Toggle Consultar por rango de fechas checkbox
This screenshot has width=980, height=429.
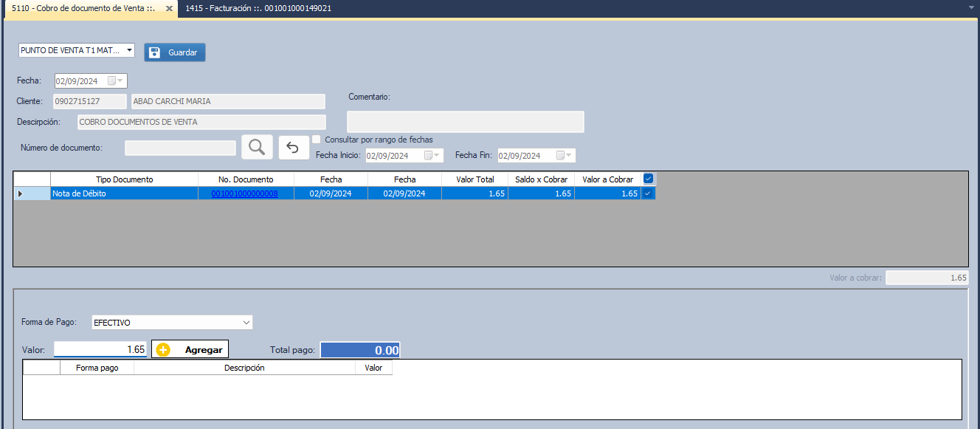(317, 139)
